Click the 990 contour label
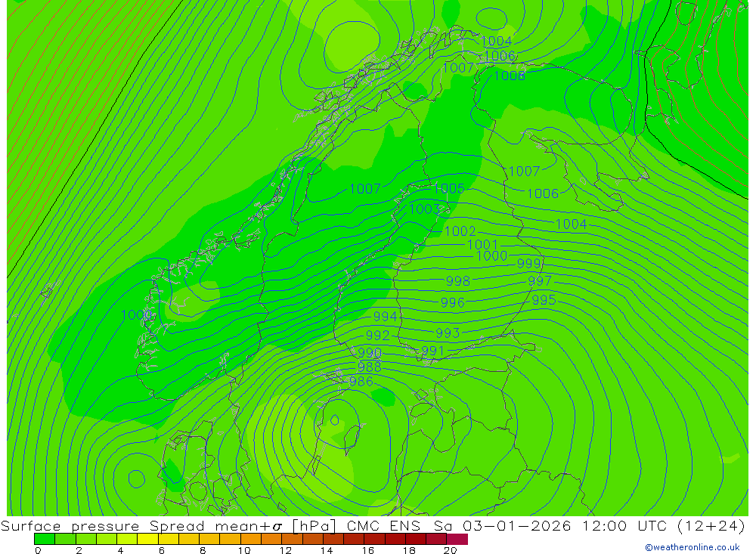Viewport: 756px width, 554px height. [370, 352]
